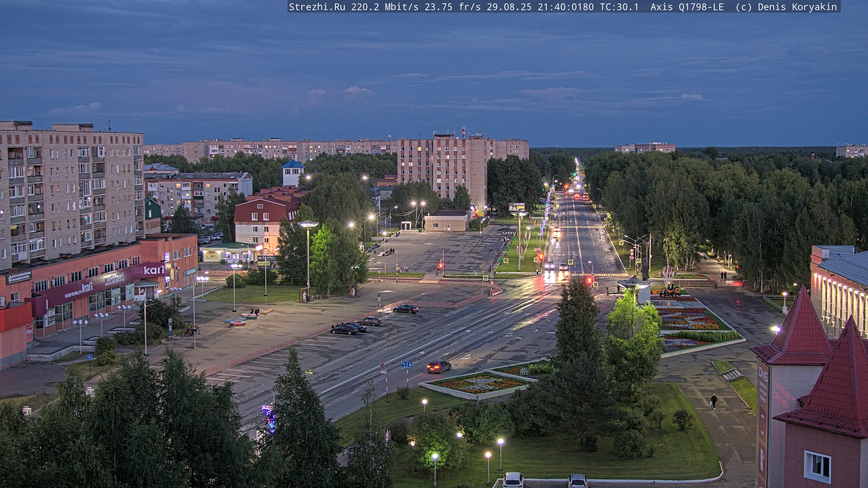Select the 220.2 Mbit/s bitrate value
This screenshot has height=488, width=868.
[384, 7]
